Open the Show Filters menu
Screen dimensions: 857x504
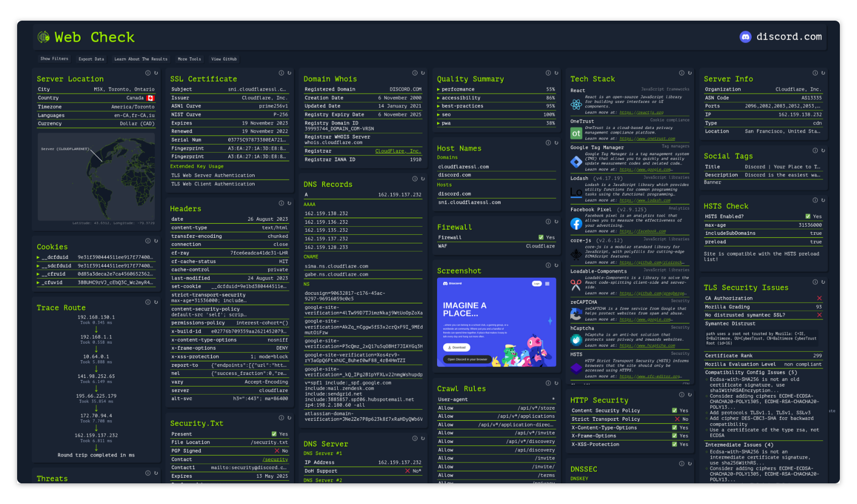53,59
